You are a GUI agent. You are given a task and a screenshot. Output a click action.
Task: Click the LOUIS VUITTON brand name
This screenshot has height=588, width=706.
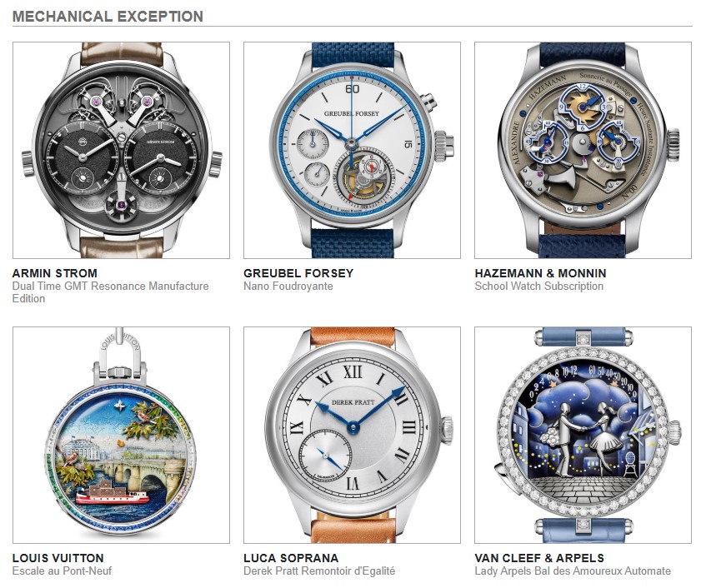[58, 558]
